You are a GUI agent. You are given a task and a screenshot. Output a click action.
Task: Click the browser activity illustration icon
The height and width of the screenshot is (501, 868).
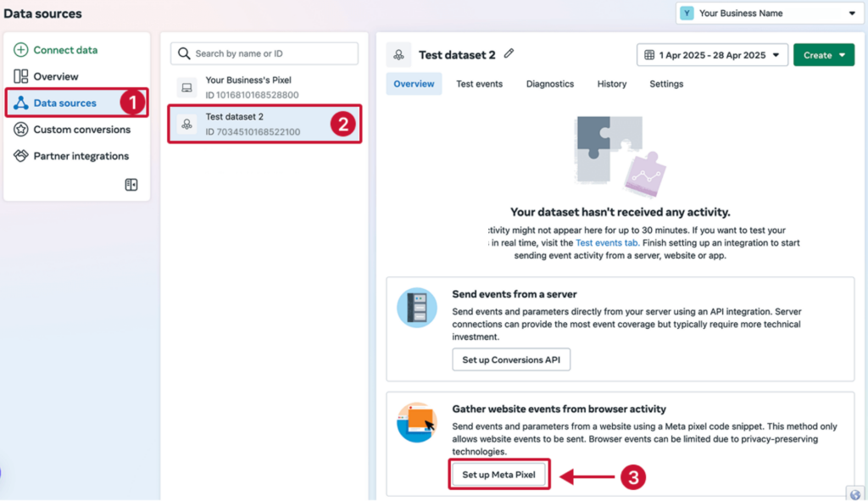point(417,422)
